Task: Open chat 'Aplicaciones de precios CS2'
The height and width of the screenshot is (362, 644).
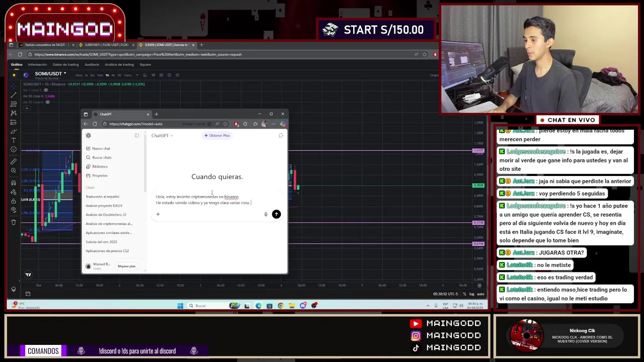Action: [107, 251]
